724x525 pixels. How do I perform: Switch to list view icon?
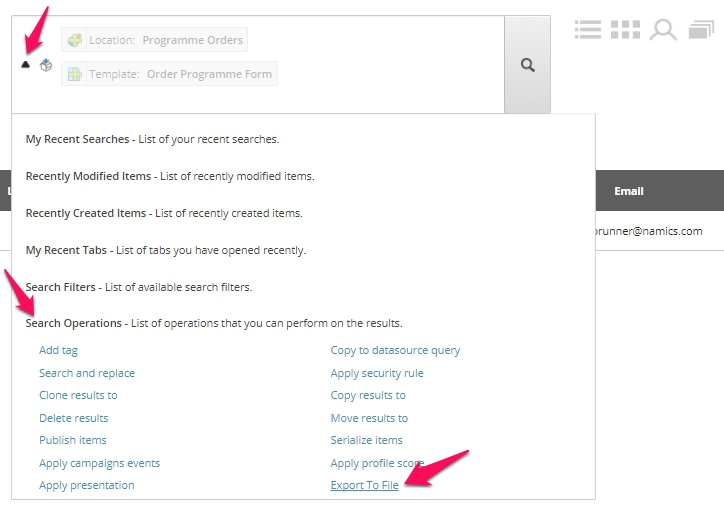point(588,30)
